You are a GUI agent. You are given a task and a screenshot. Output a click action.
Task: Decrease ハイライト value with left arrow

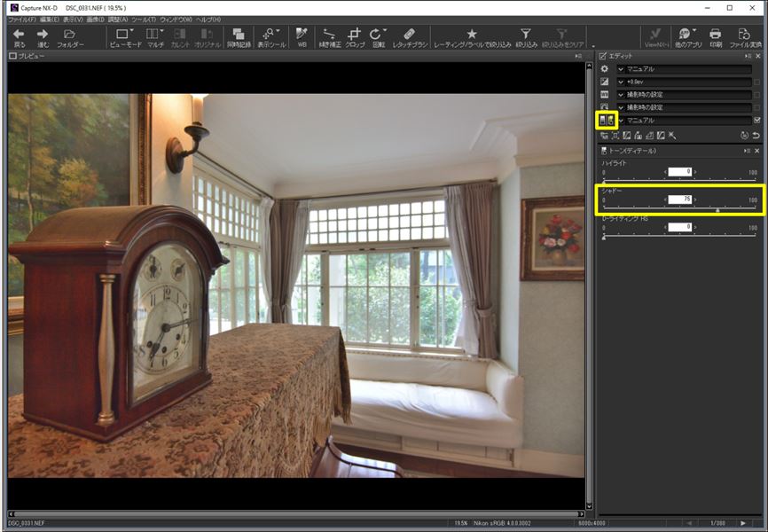665,171
